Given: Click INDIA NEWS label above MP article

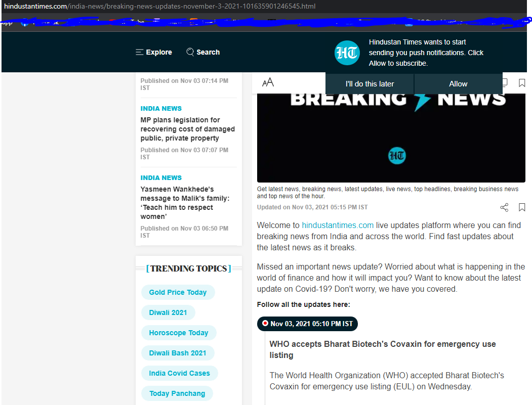Looking at the screenshot, I should [161, 108].
